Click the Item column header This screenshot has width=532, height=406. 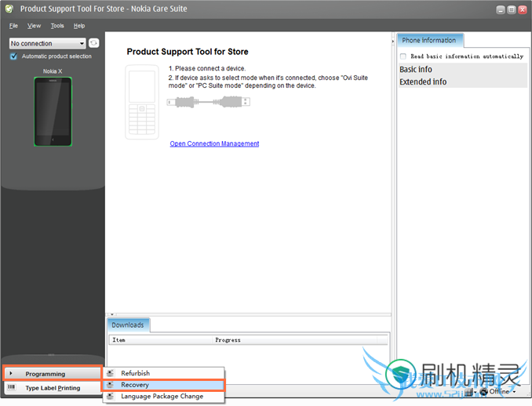click(x=160, y=340)
